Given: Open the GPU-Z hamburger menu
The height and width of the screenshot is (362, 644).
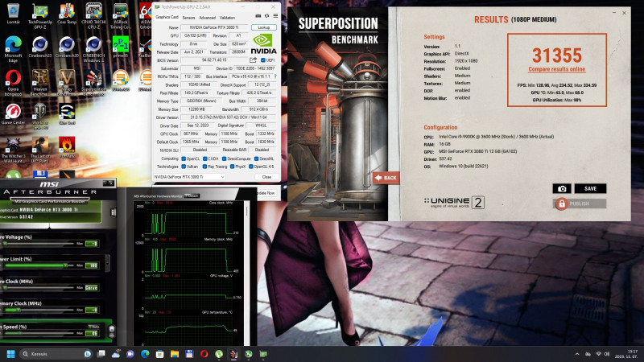Looking at the screenshot, I should 275,16.
